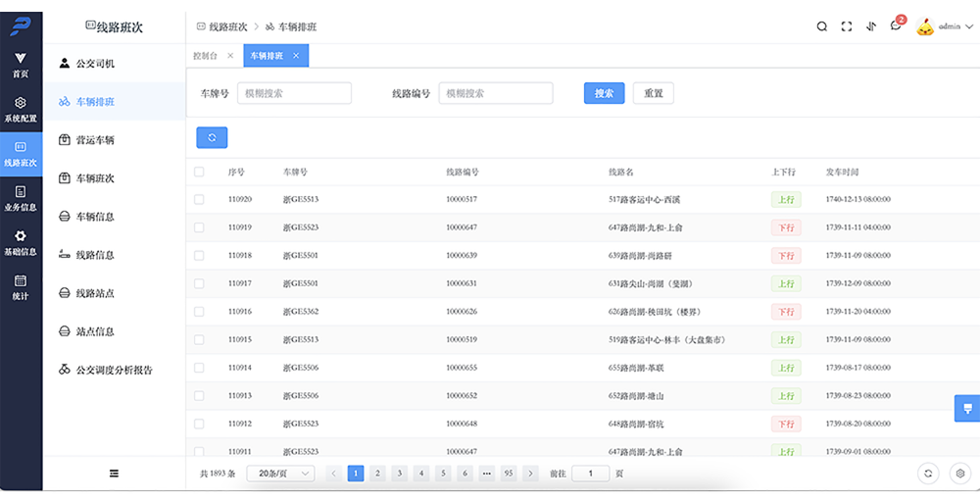Image resolution: width=980 pixels, height=502 pixels.
Task: Open 线路信息 menu item
Action: pyautogui.click(x=115, y=255)
